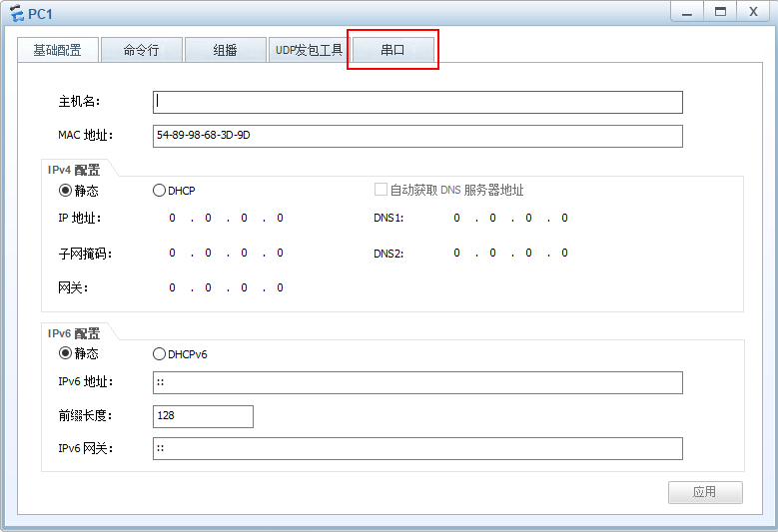The width and height of the screenshot is (778, 532).
Task: Switch to the 串口 tab
Action: [392, 50]
